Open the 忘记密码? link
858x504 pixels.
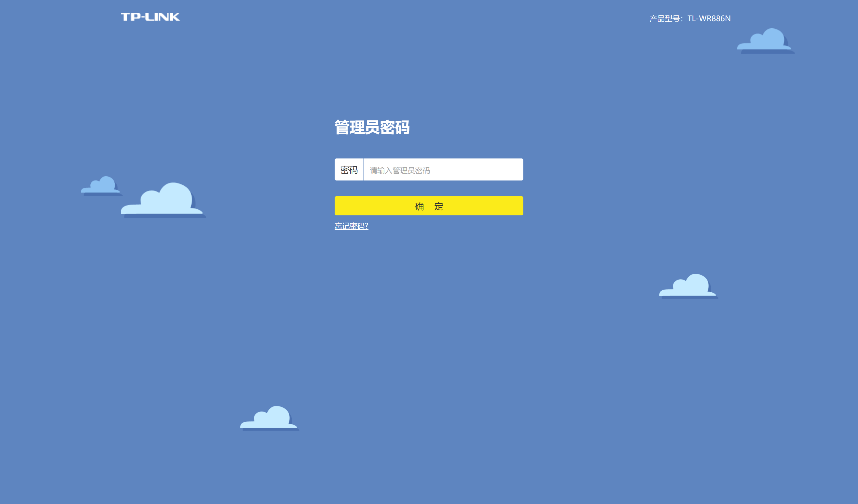tap(351, 226)
